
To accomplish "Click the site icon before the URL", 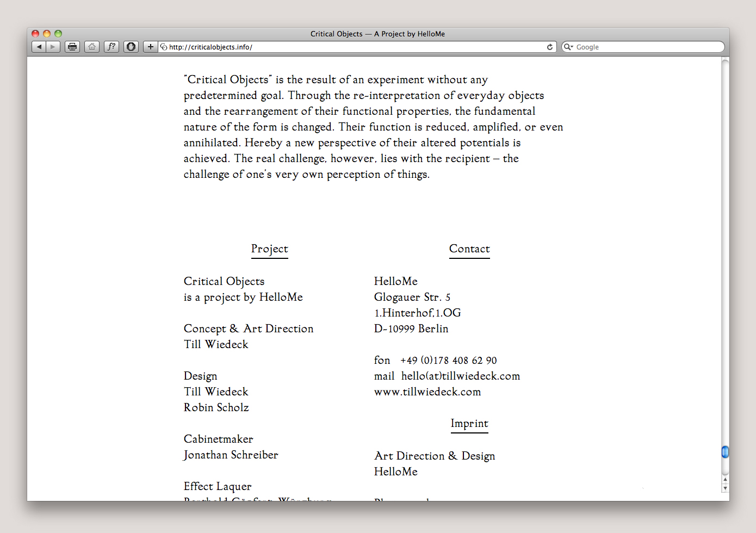I will tap(164, 47).
